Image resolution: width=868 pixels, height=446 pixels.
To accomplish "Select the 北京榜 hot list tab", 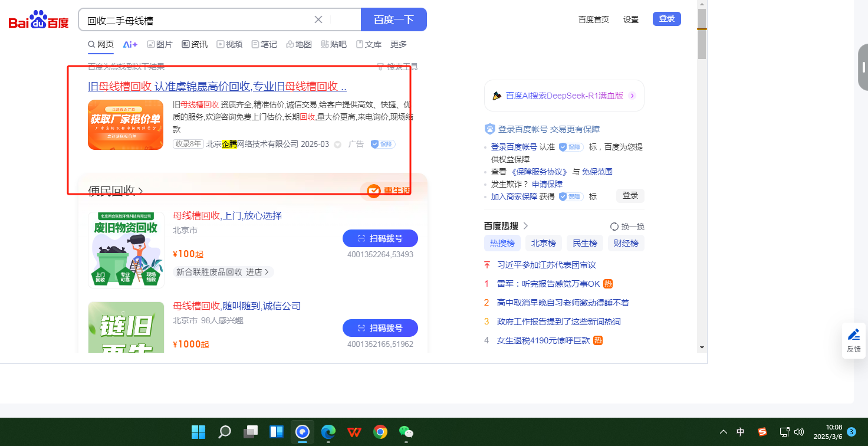I will pyautogui.click(x=543, y=243).
